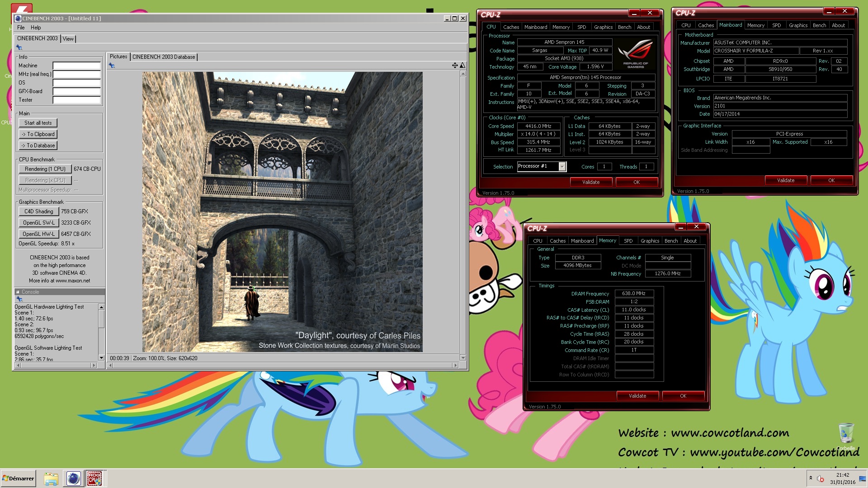Click OK in CPU-Z Mainboard window
Image resolution: width=868 pixels, height=488 pixels.
pos(831,180)
